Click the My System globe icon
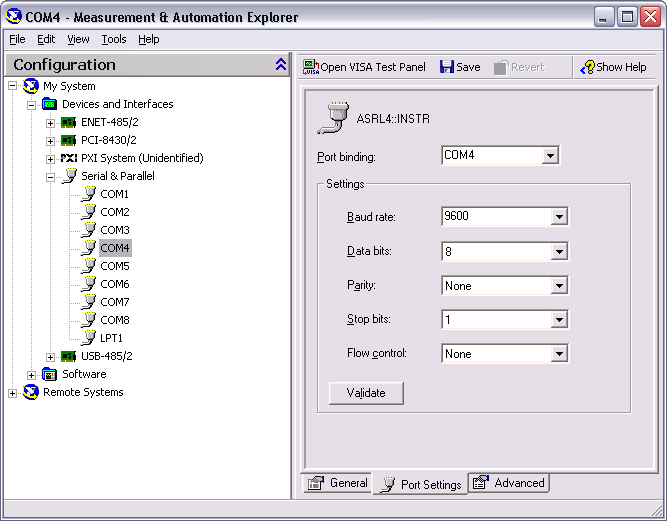The height and width of the screenshot is (521, 667). (31, 86)
